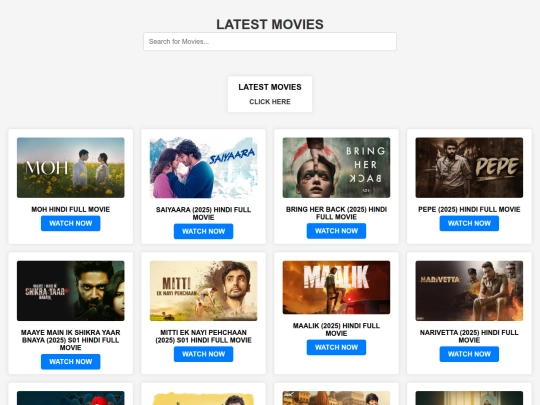Open the Shikra Yaar poster thumbnail
The width and height of the screenshot is (540, 405).
pyautogui.click(x=71, y=291)
